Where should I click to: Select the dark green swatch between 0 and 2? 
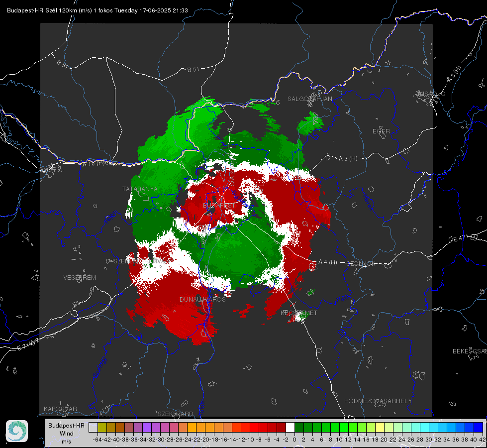(299, 427)
